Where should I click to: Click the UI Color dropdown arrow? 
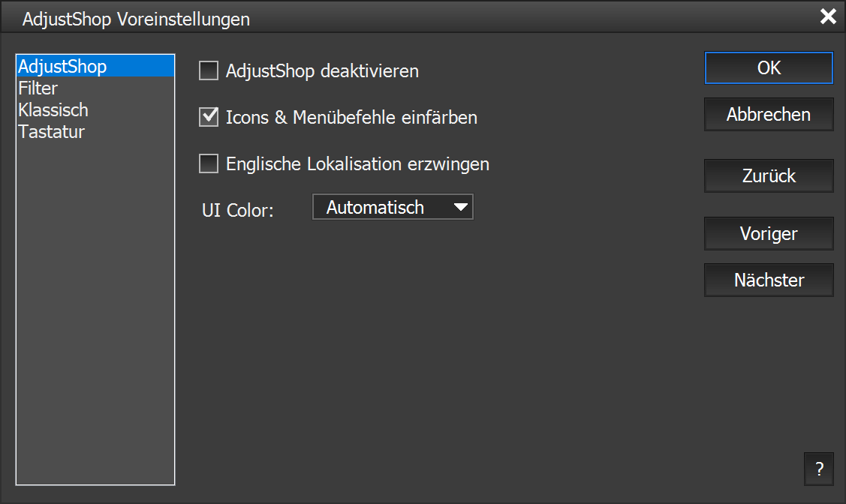tap(461, 208)
